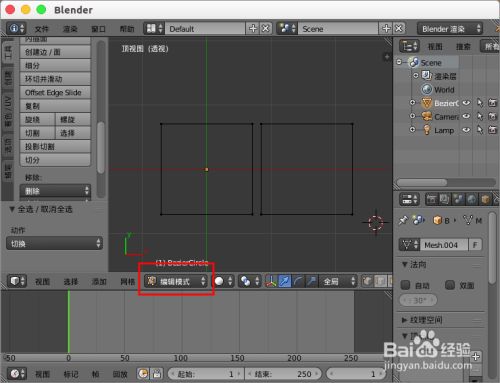
Task: Click the 复制 button in tool shelf
Action: click(55, 106)
